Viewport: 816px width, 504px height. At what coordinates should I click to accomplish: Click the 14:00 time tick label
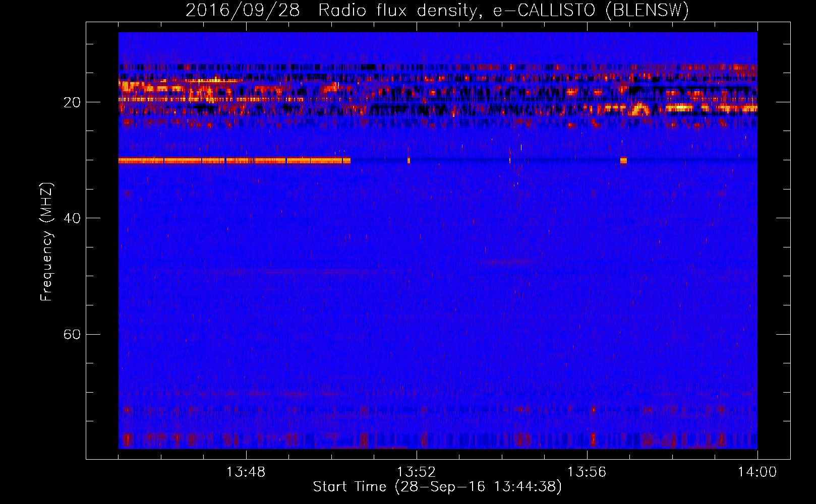coord(757,472)
